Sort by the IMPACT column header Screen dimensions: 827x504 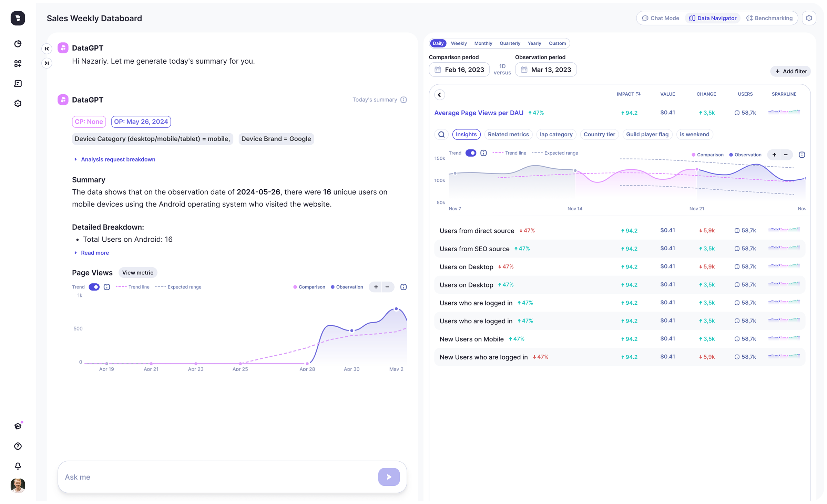[628, 94]
